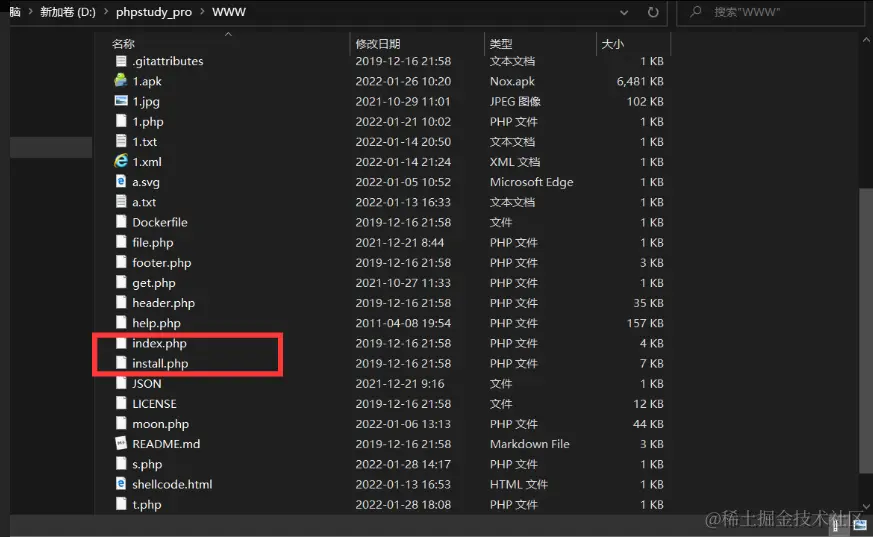Select the LICENSE file icon
The height and width of the screenshot is (537, 873).
point(121,403)
